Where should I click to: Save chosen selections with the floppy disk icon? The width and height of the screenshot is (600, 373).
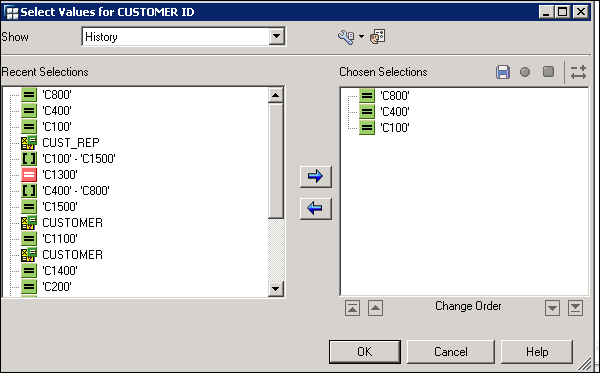(x=503, y=72)
